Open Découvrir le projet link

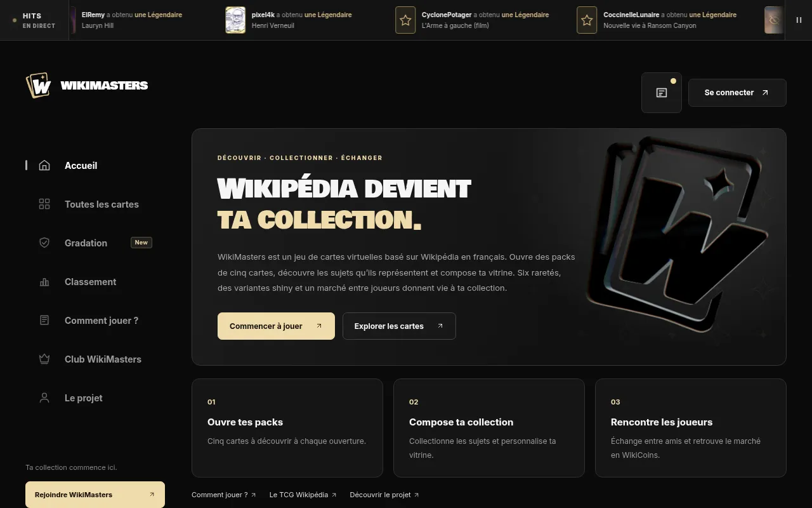pyautogui.click(x=384, y=495)
